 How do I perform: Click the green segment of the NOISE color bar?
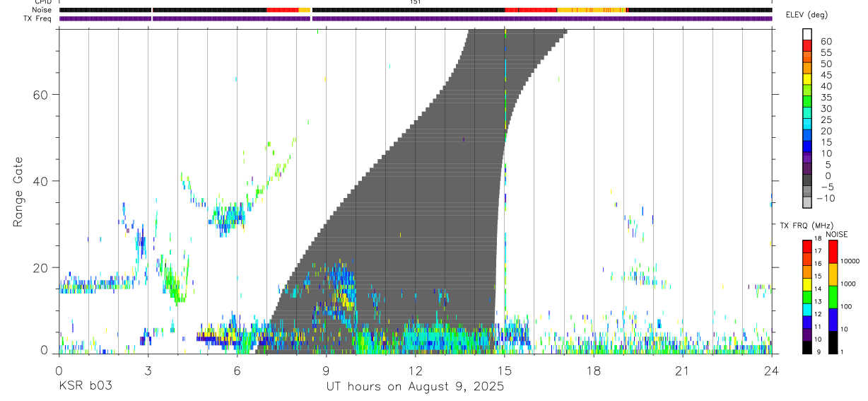(x=833, y=297)
